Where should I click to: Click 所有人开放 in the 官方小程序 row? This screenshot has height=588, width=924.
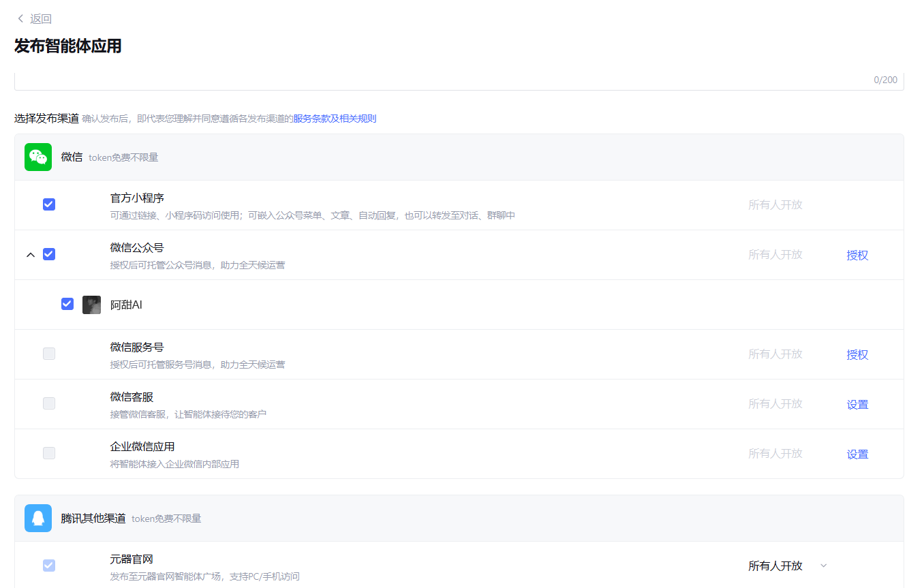(x=775, y=204)
